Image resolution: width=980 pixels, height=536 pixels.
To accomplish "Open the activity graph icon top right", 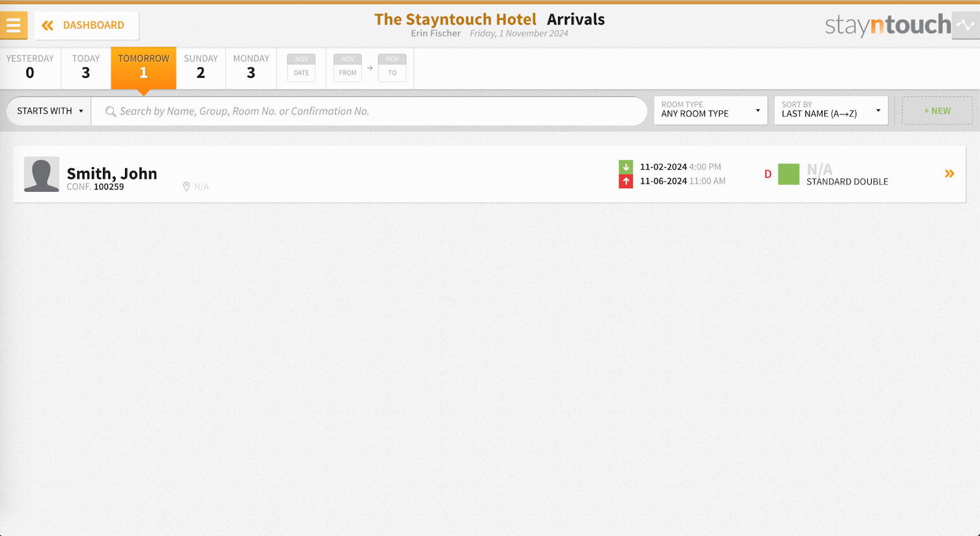I will (966, 25).
